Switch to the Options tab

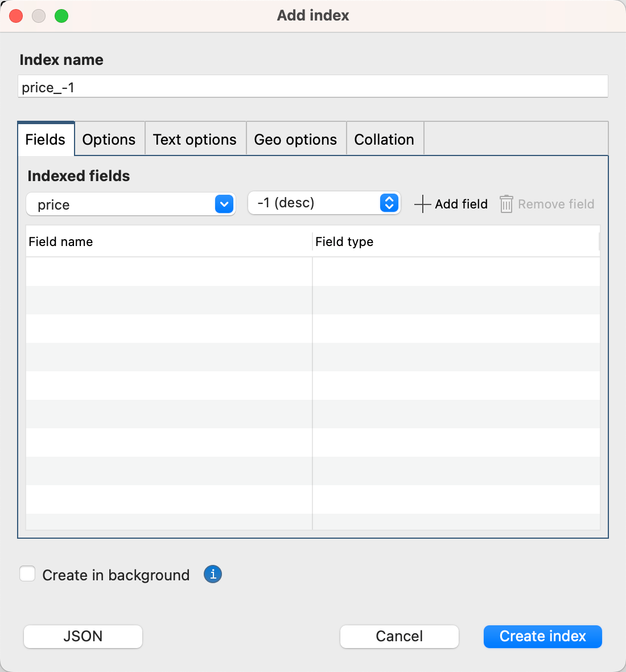(x=109, y=140)
